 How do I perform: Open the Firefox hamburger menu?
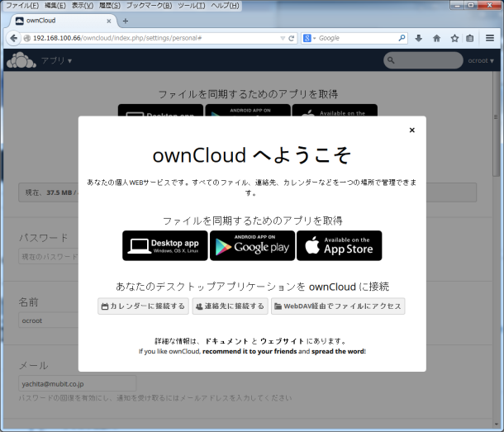[x=490, y=38]
